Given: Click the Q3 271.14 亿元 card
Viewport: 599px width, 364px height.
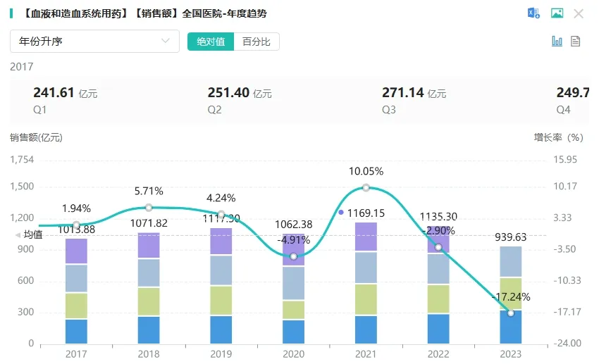Looking at the screenshot, I should pos(414,101).
